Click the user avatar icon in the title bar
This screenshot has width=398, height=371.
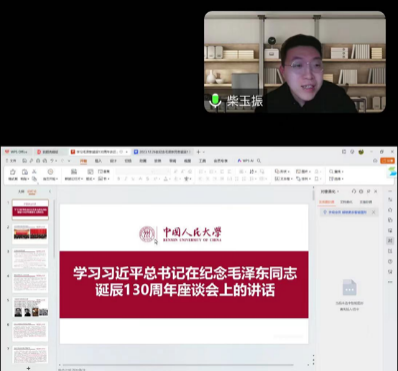[361, 152]
